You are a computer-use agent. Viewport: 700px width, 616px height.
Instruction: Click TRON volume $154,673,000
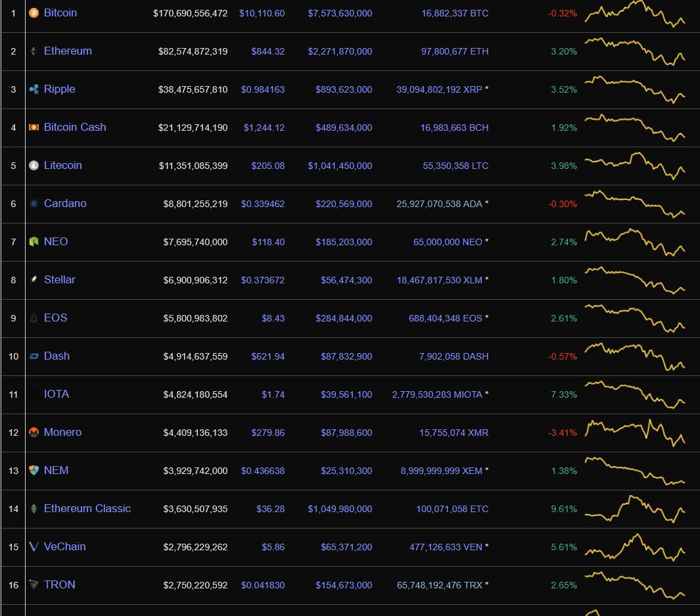[344, 585]
